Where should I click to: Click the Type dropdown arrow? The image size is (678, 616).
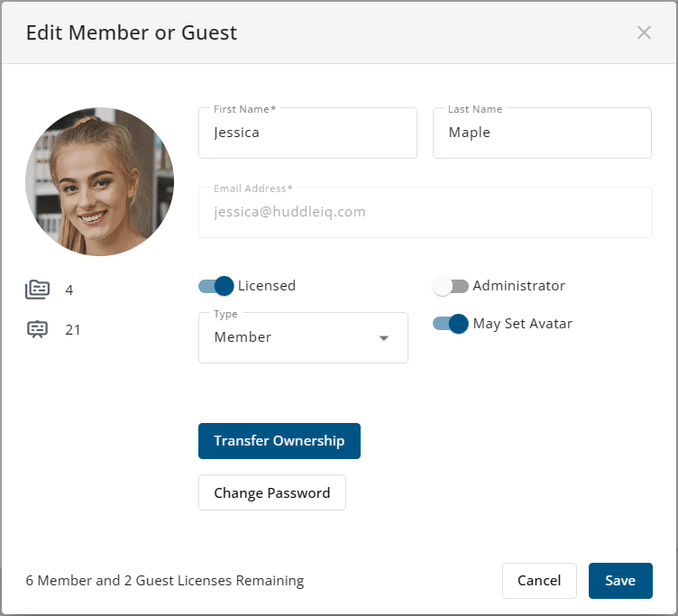pos(384,338)
